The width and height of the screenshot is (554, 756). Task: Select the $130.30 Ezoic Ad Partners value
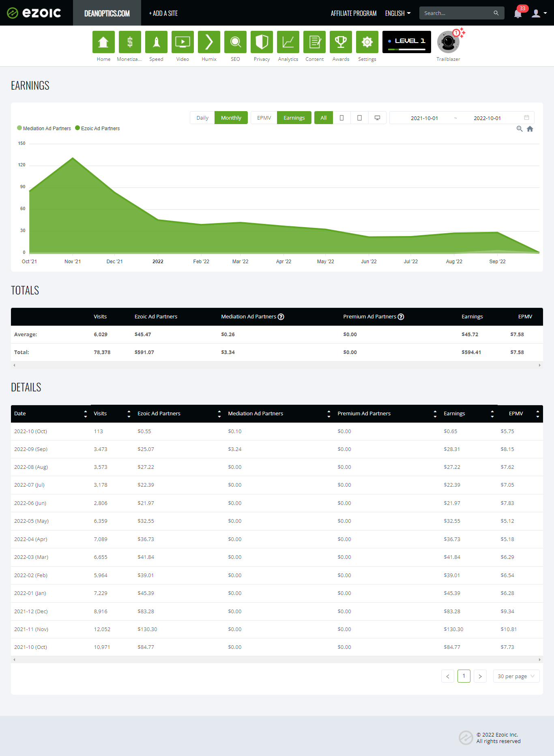147,629
